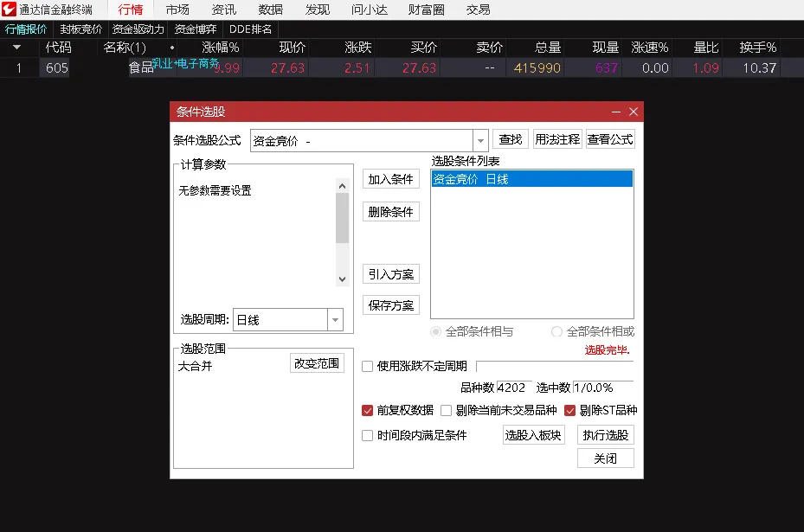Viewport: 804px width, 532px height.
Task: Sort by 涨跌 column header
Action: pyautogui.click(x=357, y=48)
